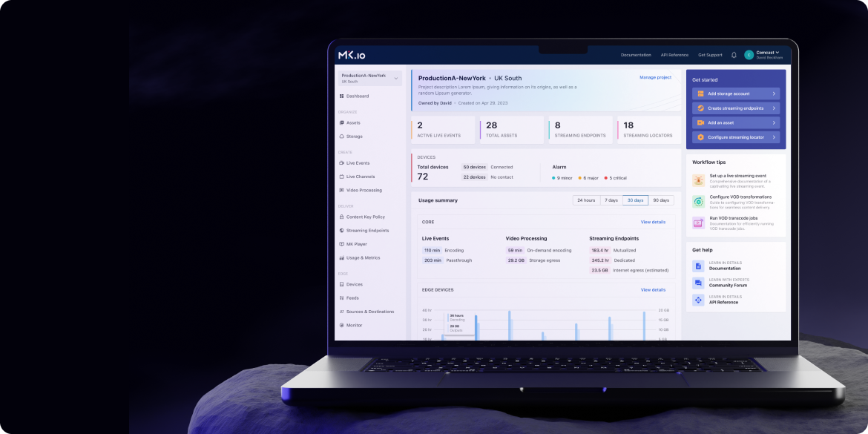The image size is (868, 434).
Task: Click the Monitor icon in sidebar
Action: 342,326
